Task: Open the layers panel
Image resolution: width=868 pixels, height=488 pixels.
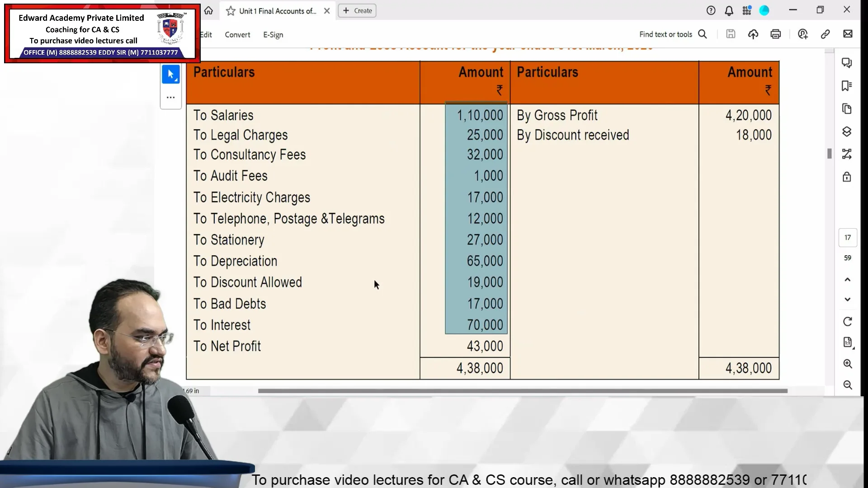Action: coord(847,131)
